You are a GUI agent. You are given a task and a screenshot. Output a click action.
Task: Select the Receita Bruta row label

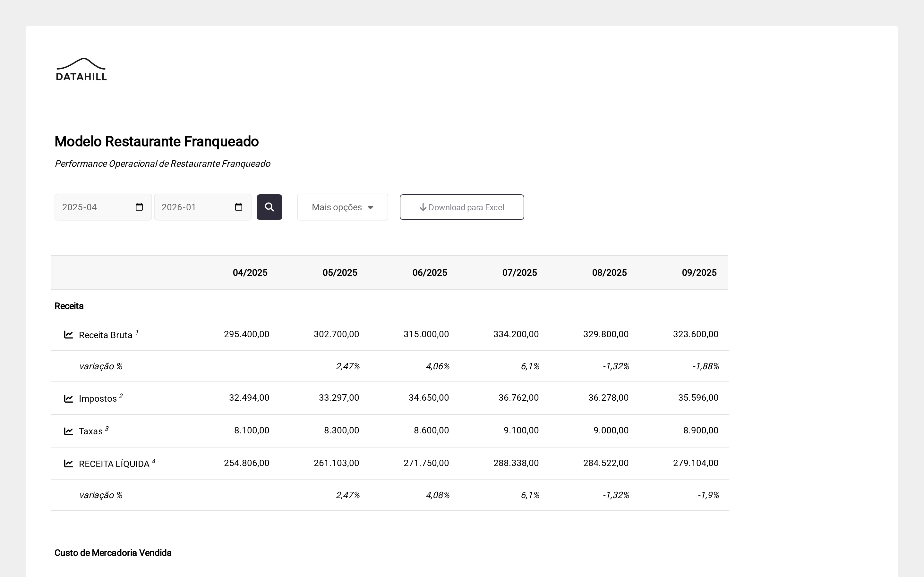point(105,335)
